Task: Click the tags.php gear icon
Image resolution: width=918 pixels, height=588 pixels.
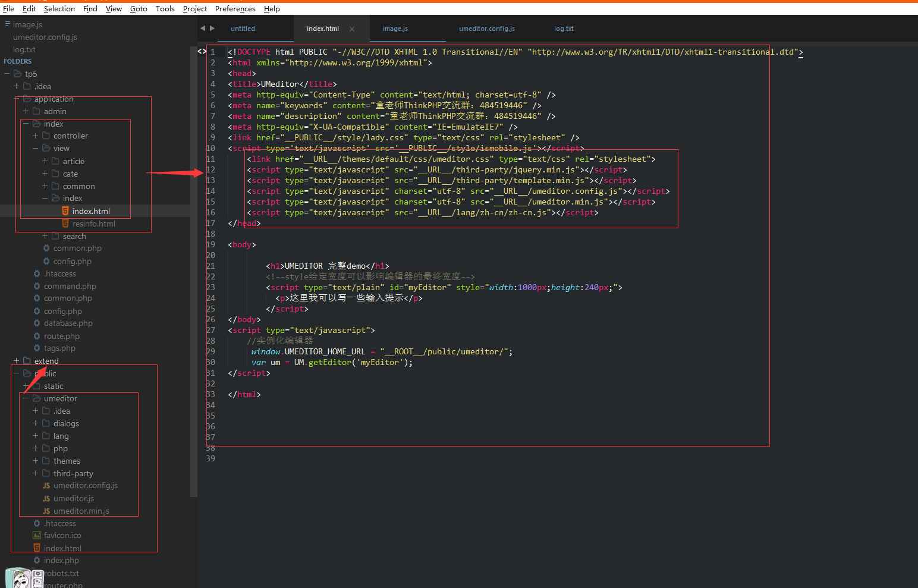Action: click(37, 348)
